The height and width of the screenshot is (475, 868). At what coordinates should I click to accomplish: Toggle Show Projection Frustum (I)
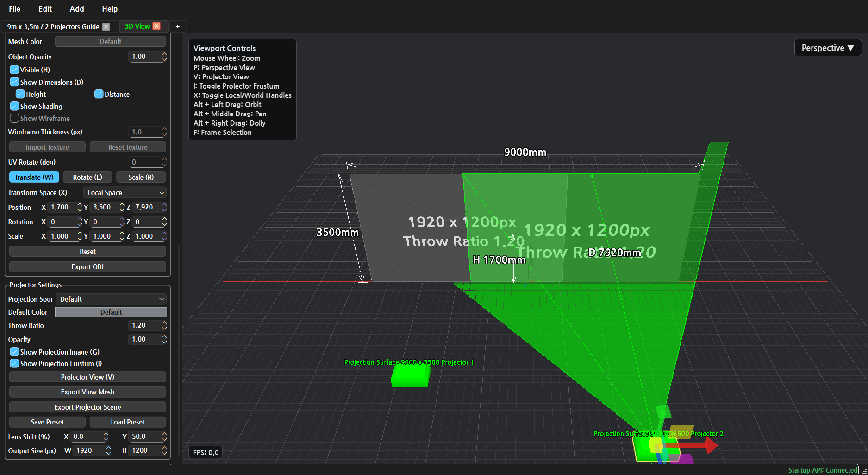pos(14,364)
